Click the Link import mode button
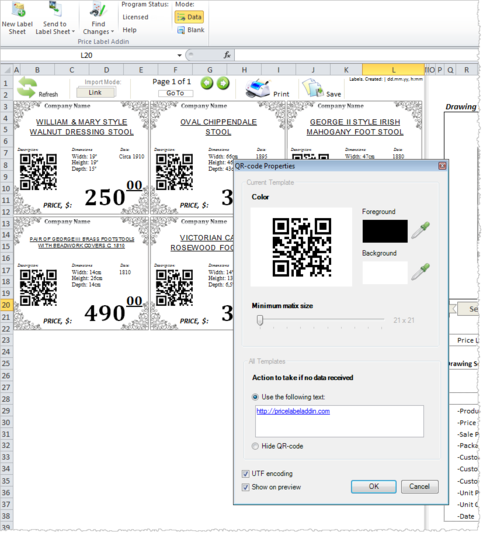 (x=95, y=92)
